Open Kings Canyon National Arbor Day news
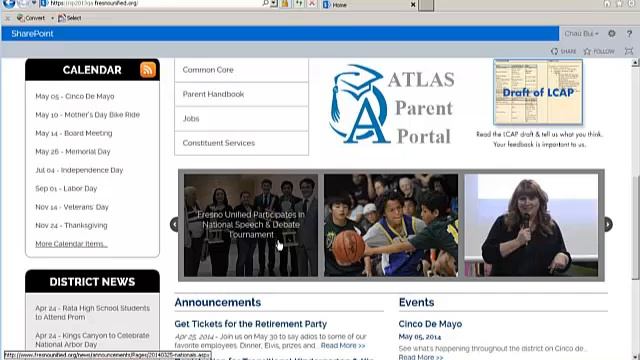The height and width of the screenshot is (360, 640). point(92,340)
